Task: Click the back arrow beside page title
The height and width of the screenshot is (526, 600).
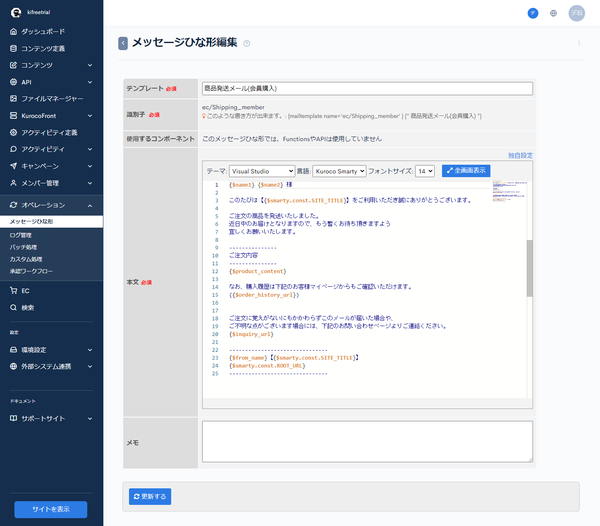Action: tap(123, 43)
